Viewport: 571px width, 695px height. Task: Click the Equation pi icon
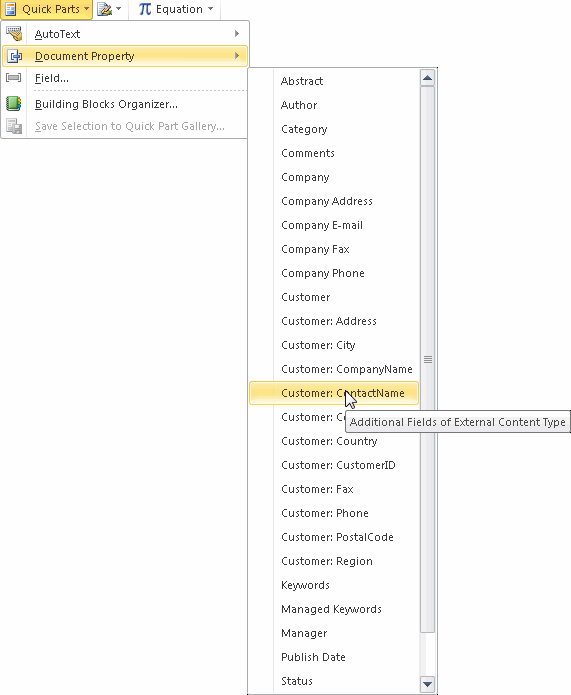click(x=145, y=9)
